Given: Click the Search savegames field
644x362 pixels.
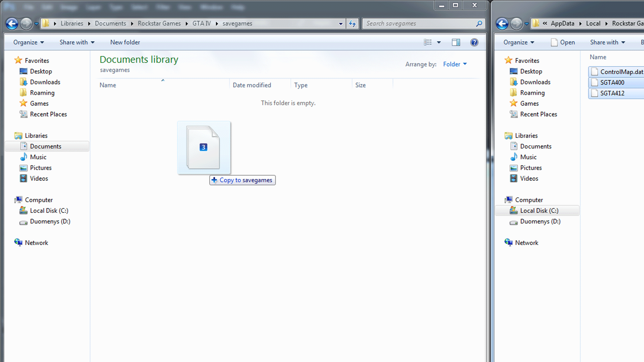Looking at the screenshot, I should pos(419,23).
